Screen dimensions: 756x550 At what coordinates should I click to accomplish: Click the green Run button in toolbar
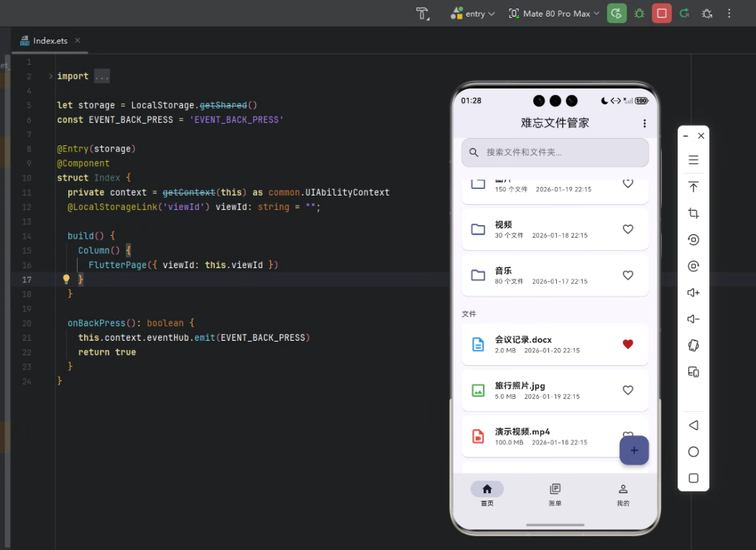(617, 14)
